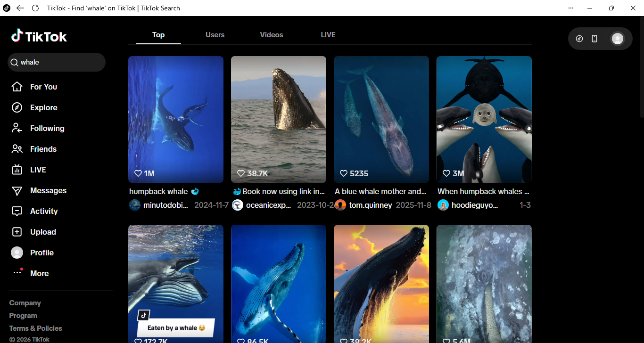Play the 'humpback whale' video thumbnail

[176, 119]
